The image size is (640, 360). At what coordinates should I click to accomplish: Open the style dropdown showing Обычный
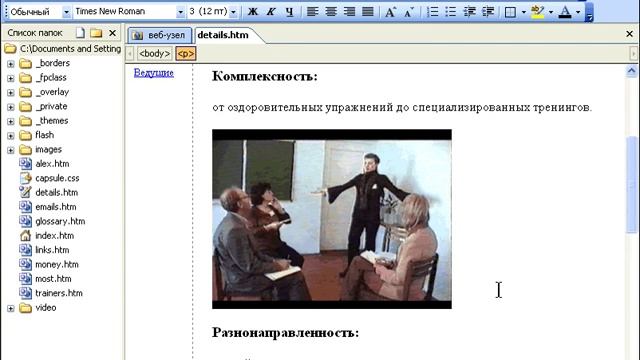pos(66,12)
